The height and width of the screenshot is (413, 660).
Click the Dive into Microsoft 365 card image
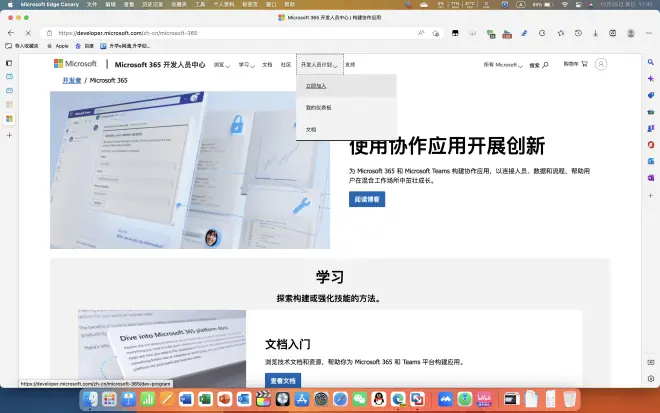click(162, 349)
